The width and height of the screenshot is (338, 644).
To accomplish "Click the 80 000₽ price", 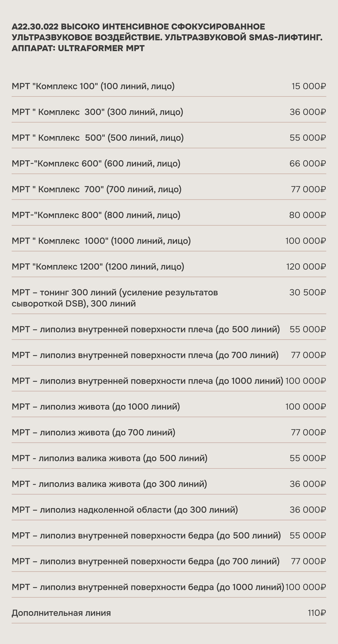I will [307, 215].
